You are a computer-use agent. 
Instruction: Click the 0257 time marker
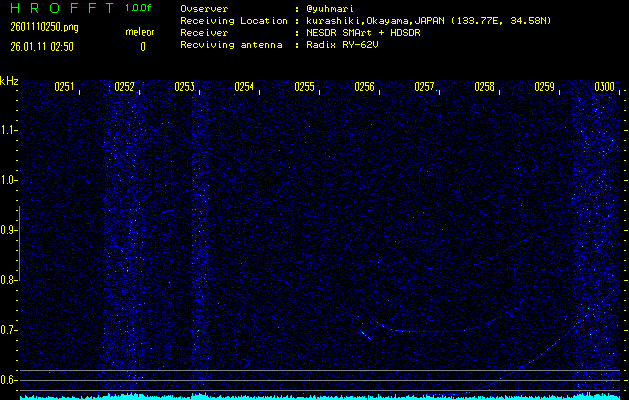[x=424, y=87]
